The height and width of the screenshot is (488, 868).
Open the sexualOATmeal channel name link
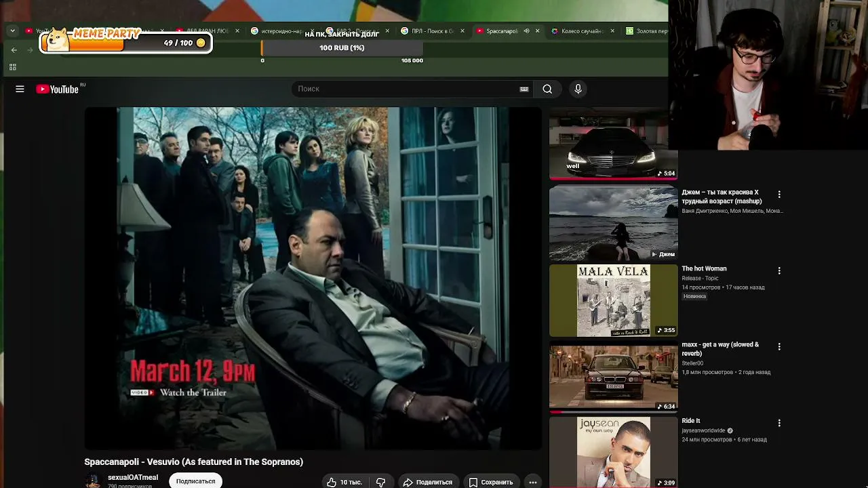133,477
